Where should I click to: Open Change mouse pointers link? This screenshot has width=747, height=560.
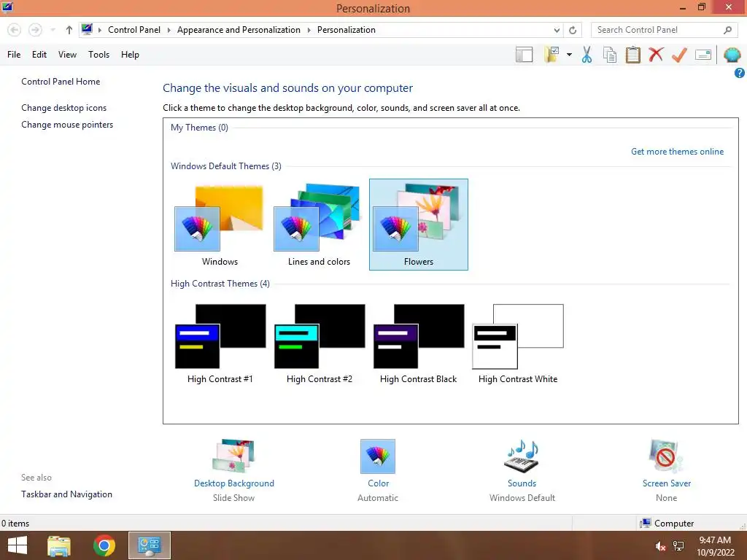point(67,124)
